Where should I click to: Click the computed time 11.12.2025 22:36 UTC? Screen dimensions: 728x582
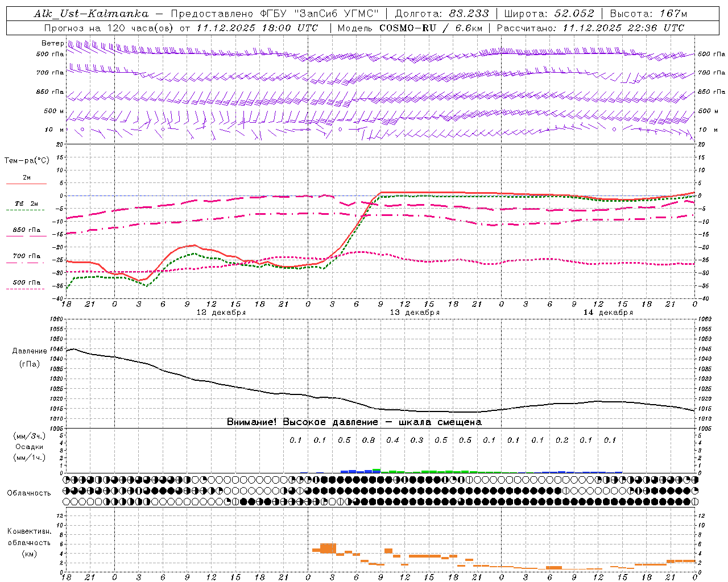623,28
